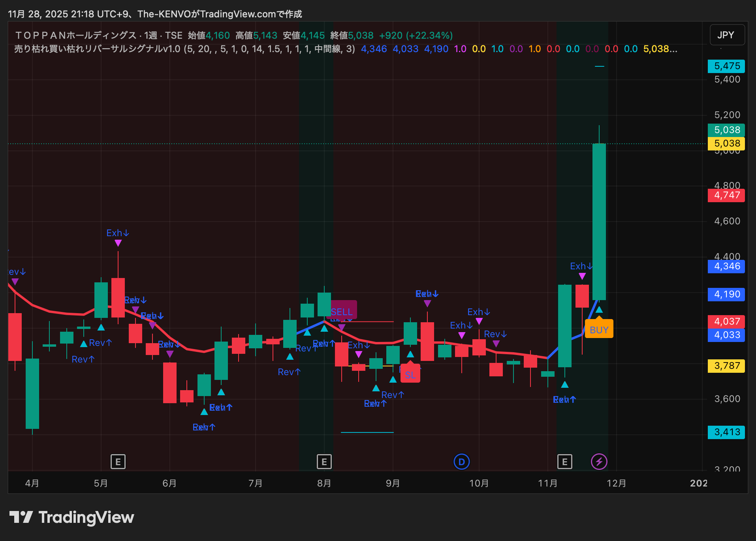The height and width of the screenshot is (541, 756).
Task: Click the ＴＯＰＰＡＮホールディングス symbol title
Action: (x=76, y=36)
